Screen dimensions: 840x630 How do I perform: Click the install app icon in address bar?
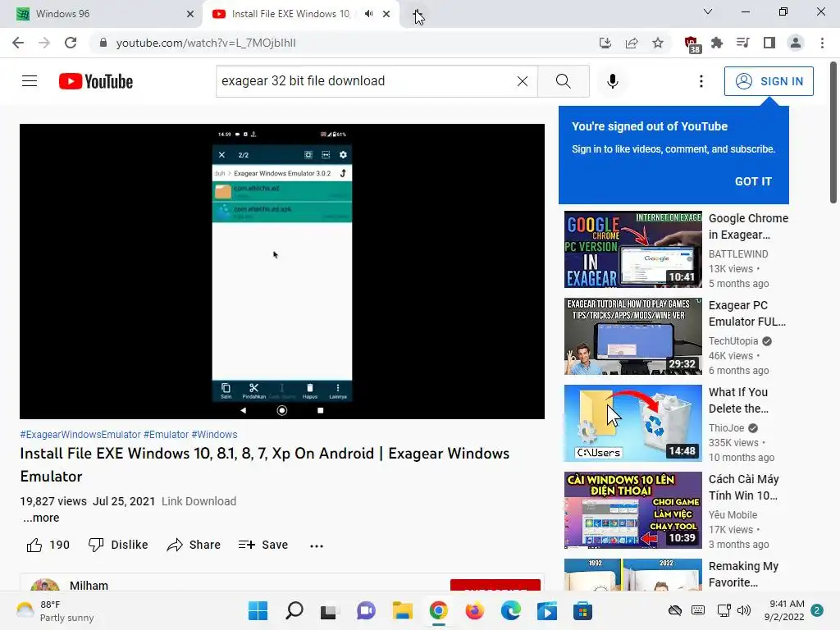point(605,43)
